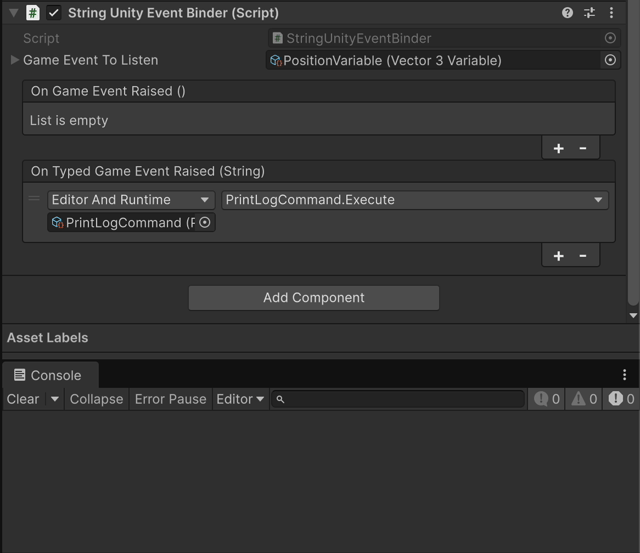The height and width of the screenshot is (553, 640).
Task: Toggle Error Pause in Console
Action: pyautogui.click(x=170, y=399)
